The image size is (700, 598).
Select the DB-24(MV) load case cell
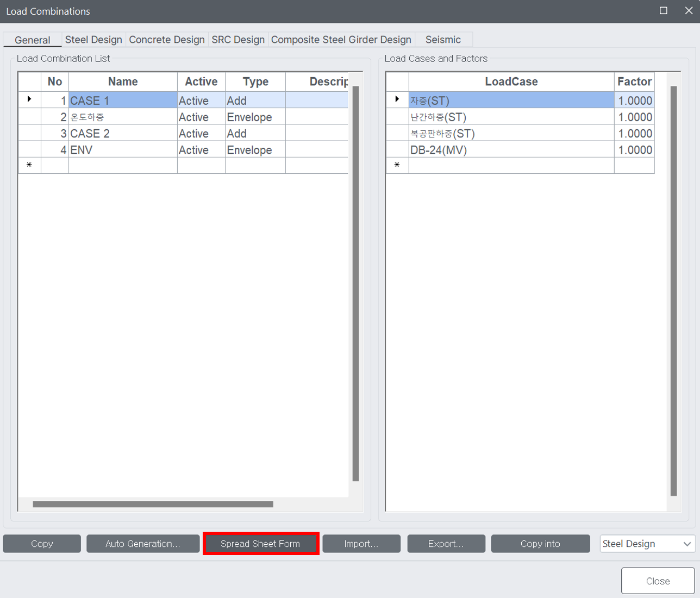[511, 149]
